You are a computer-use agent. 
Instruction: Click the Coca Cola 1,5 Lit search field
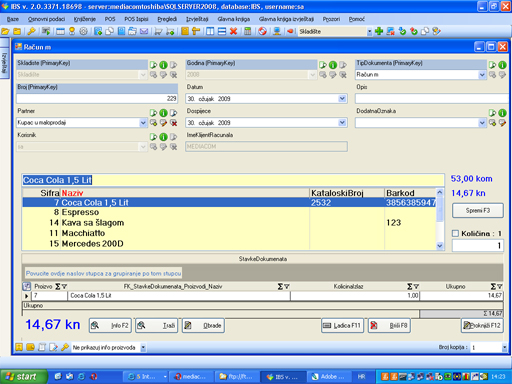click(233, 180)
